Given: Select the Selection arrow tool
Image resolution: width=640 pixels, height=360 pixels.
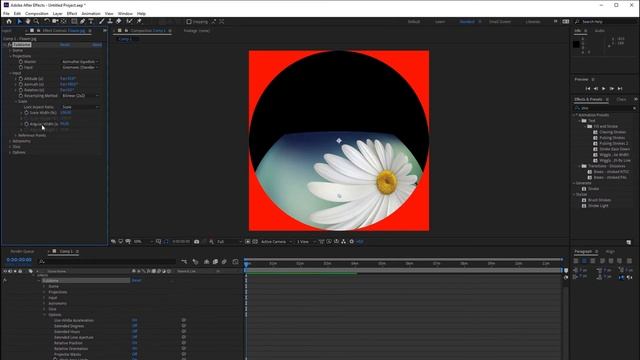Looking at the screenshot, I should (x=19, y=21).
